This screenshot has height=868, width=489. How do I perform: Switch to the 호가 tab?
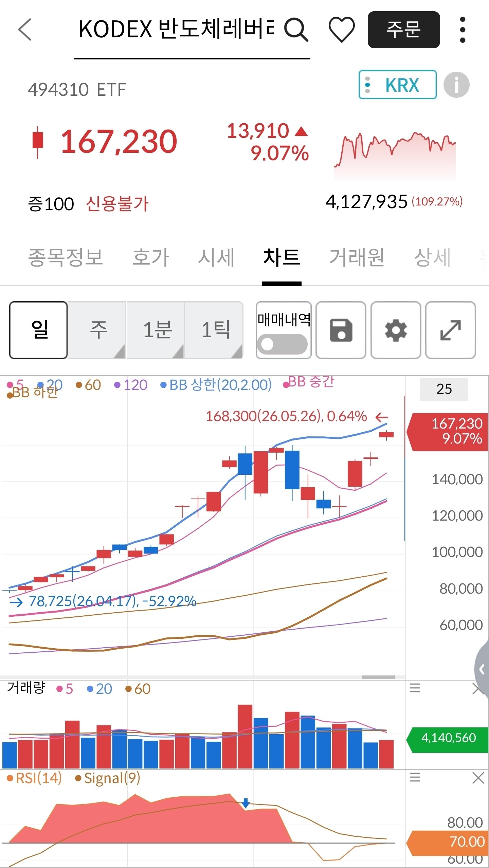(151, 257)
